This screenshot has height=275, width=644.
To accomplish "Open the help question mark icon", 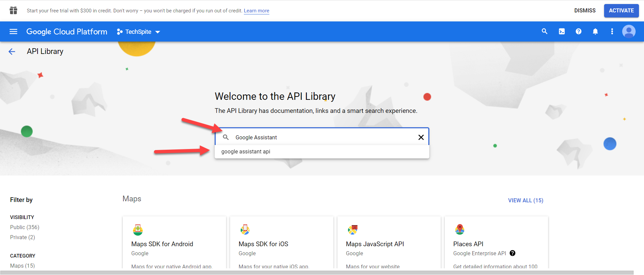I will (578, 31).
